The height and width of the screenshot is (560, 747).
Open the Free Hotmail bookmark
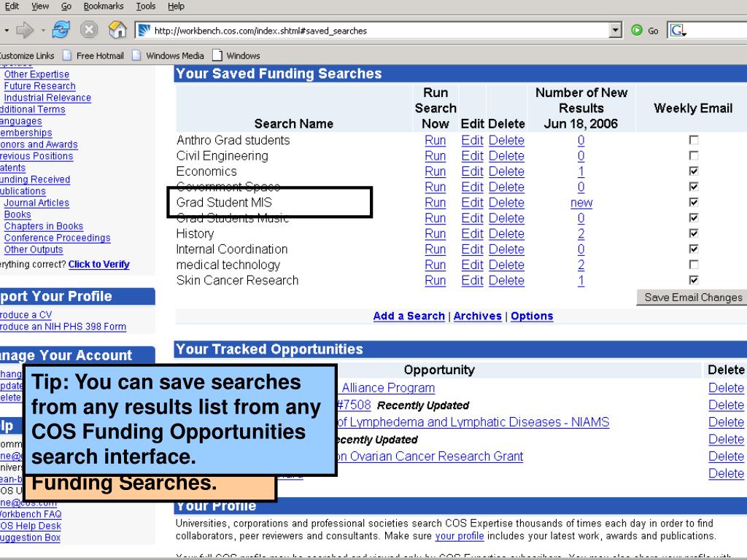(93, 55)
